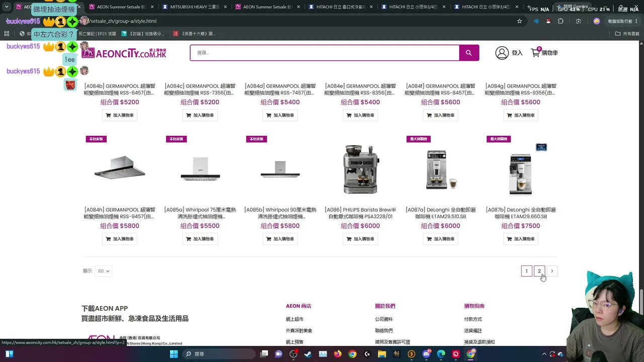Open Discord from the taskbar
Viewport: 644px width, 362px height.
click(426, 354)
